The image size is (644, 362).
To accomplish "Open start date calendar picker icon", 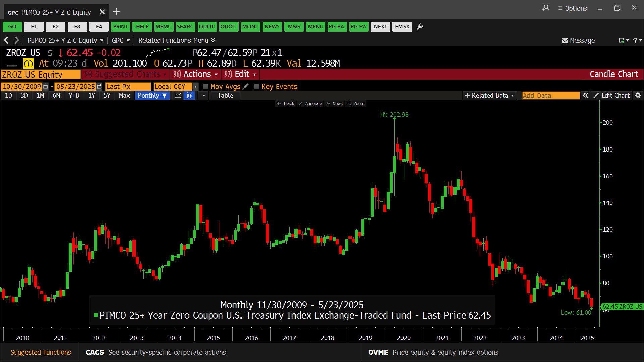I will point(46,86).
